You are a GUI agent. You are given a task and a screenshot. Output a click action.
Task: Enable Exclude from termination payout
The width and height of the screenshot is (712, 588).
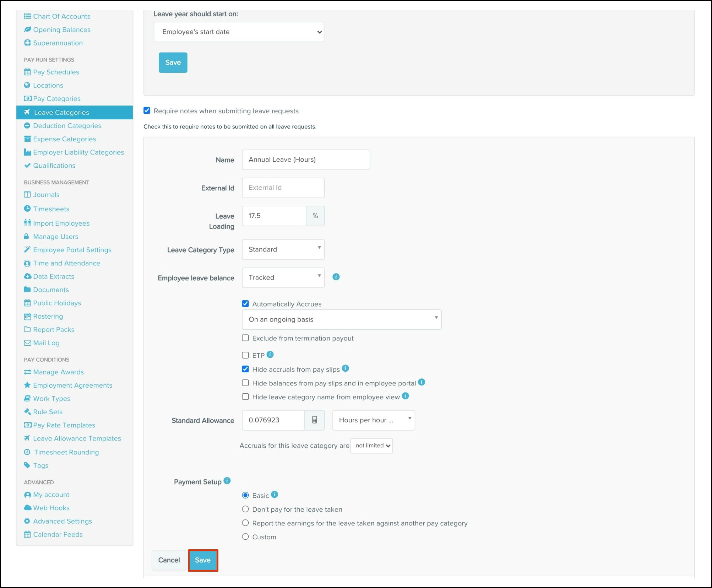(x=245, y=338)
